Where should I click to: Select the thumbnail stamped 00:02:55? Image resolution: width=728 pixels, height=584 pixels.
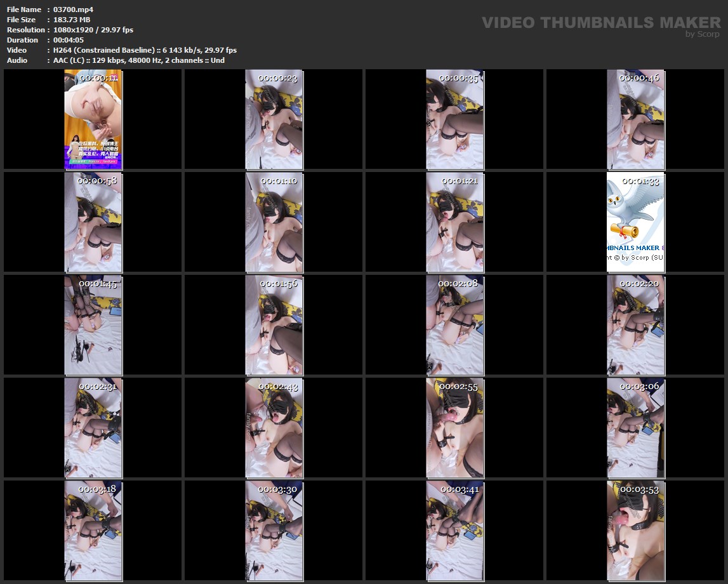pyautogui.click(x=455, y=428)
